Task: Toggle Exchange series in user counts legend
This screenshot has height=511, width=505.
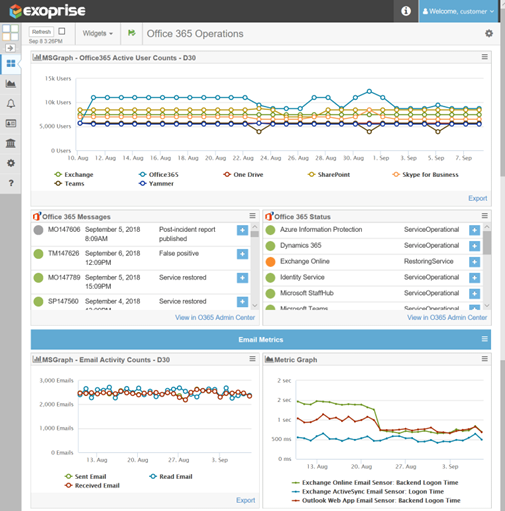Action: pos(74,175)
